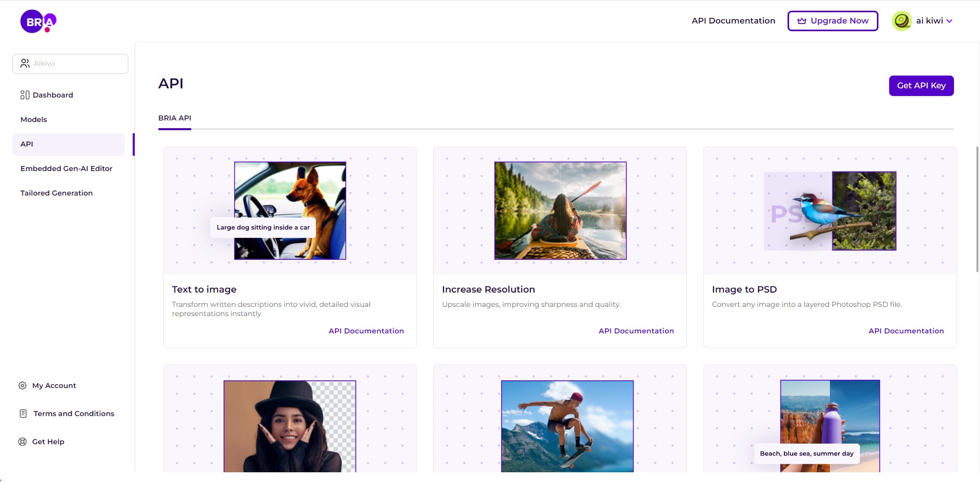Click the kiwi avatar icon
Screen dimensions: 980x483
(x=901, y=21)
